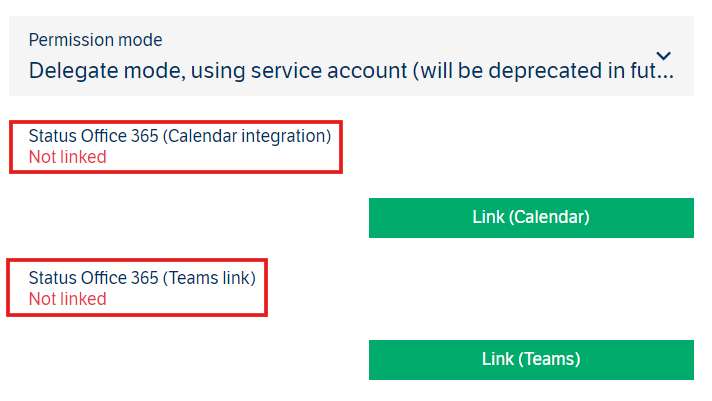Click the Permission mode field label
Image resolution: width=712 pixels, height=401 pixels.
pos(95,40)
